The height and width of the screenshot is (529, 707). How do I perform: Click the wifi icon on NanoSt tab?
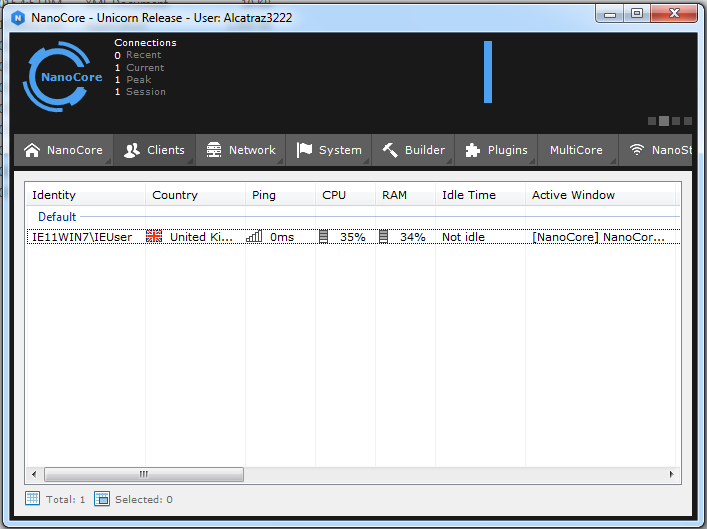637,149
